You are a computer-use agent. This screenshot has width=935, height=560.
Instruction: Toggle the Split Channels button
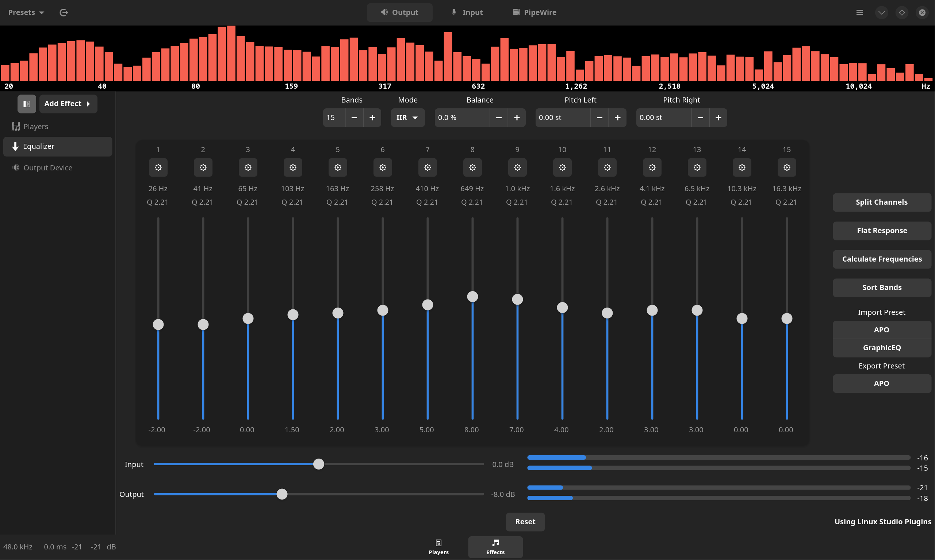881,202
